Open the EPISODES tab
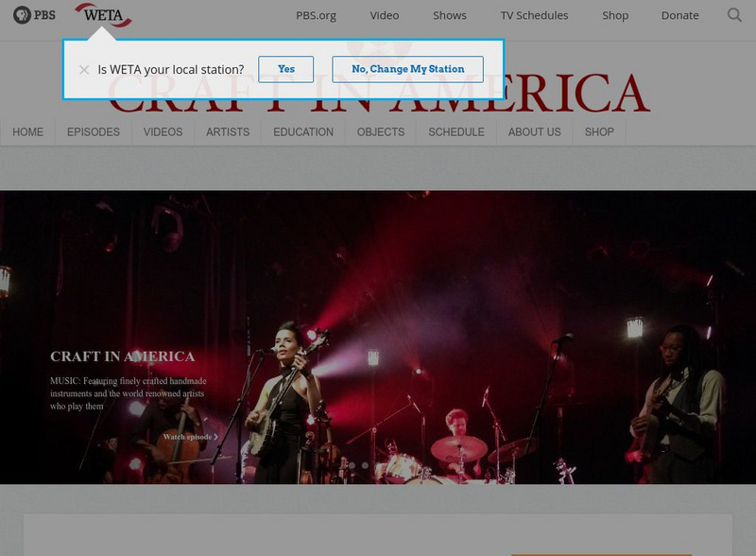This screenshot has width=756, height=556. [x=93, y=132]
